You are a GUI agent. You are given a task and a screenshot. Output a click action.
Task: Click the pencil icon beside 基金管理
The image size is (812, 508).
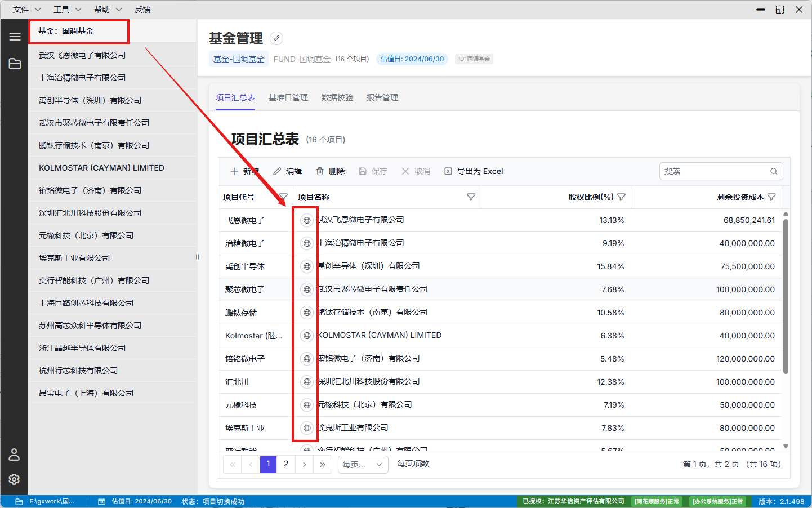276,38
